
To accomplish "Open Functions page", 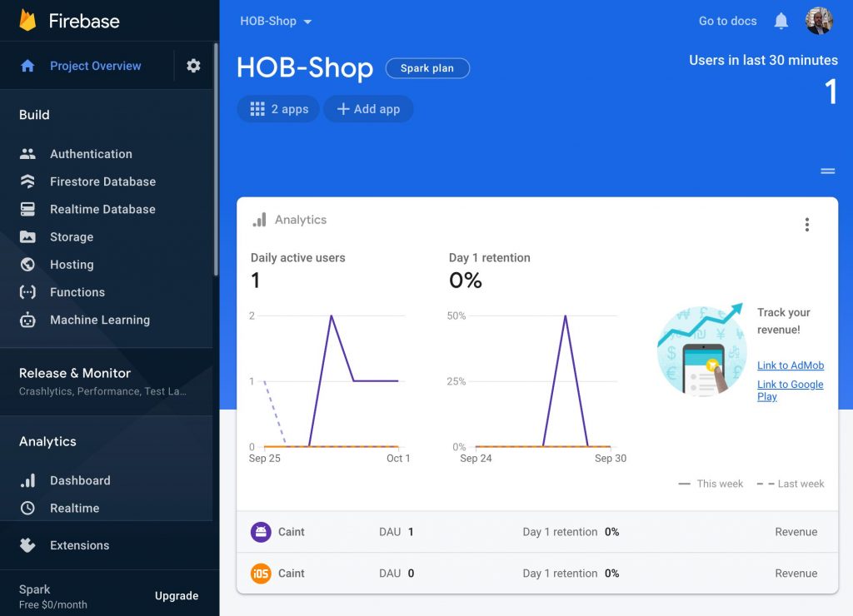I will point(77,292).
